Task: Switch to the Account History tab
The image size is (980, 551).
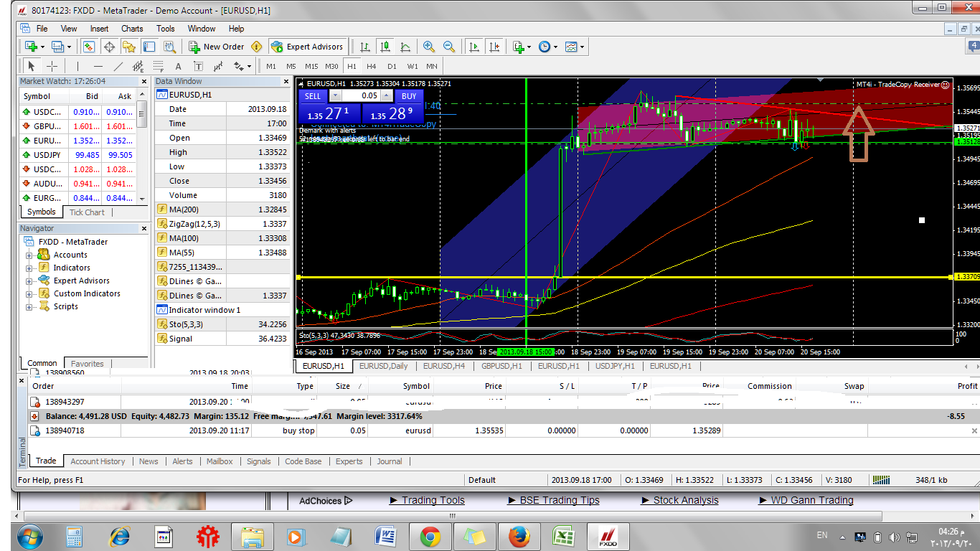Action: click(x=98, y=461)
